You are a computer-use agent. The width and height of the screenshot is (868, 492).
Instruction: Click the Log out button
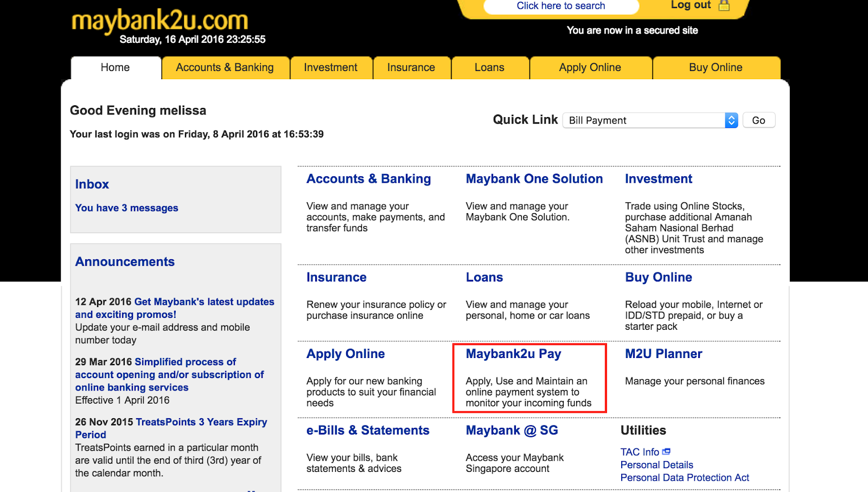click(x=691, y=5)
